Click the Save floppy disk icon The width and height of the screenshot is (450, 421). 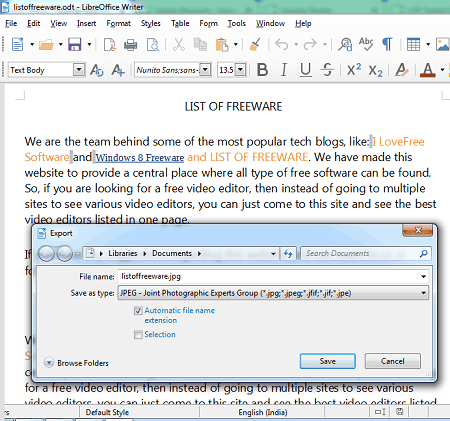tap(75, 44)
